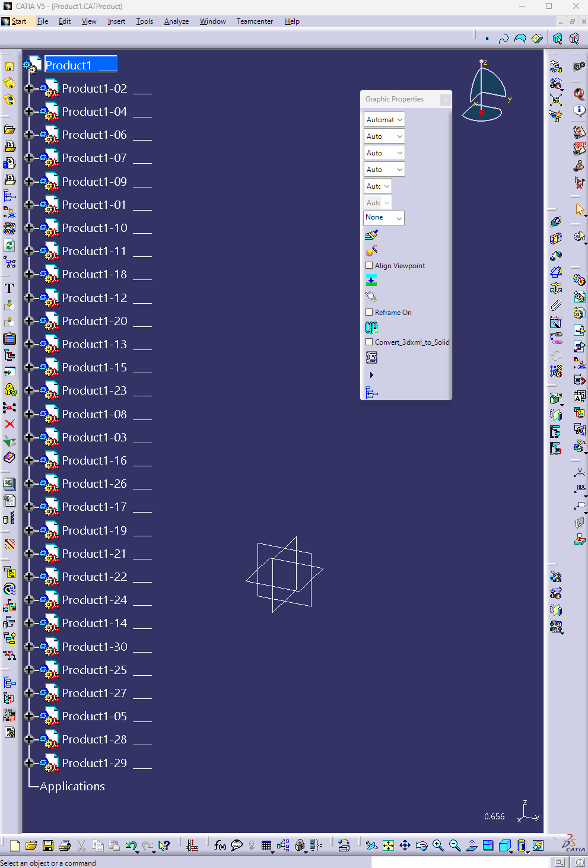This screenshot has height=868, width=588.
Task: Expand the Product1-09 tree node
Action: pos(29,181)
